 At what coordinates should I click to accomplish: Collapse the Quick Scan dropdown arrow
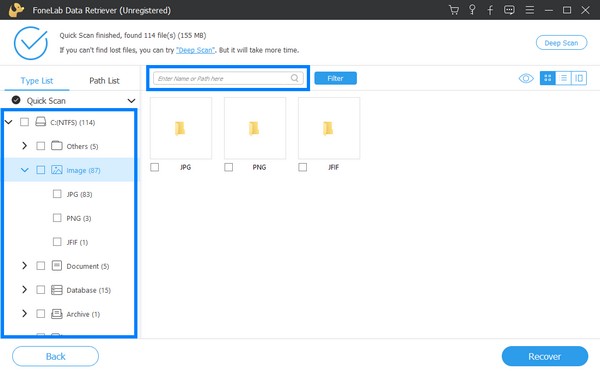coord(131,101)
